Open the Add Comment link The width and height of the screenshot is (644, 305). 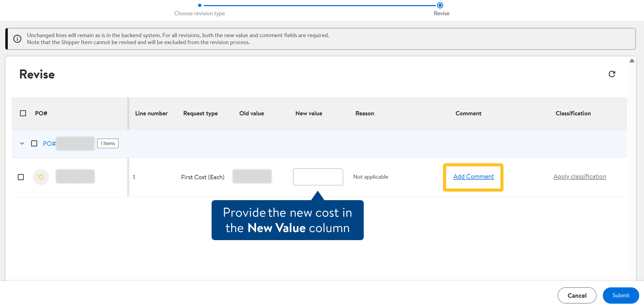click(473, 177)
